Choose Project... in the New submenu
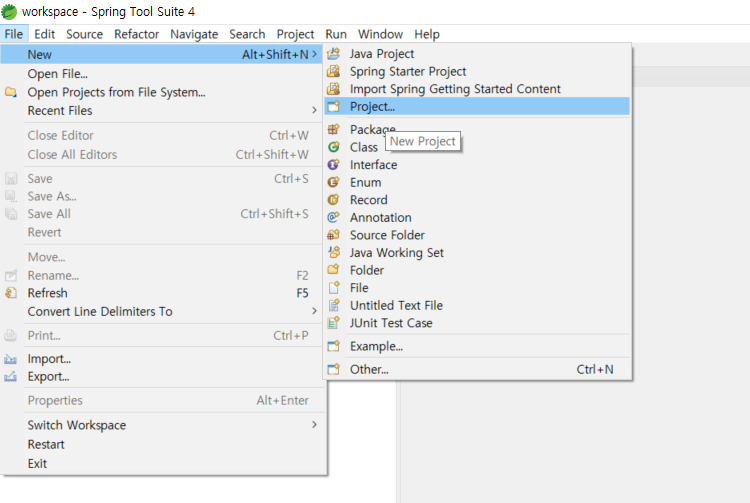The height and width of the screenshot is (503, 750). point(477,106)
